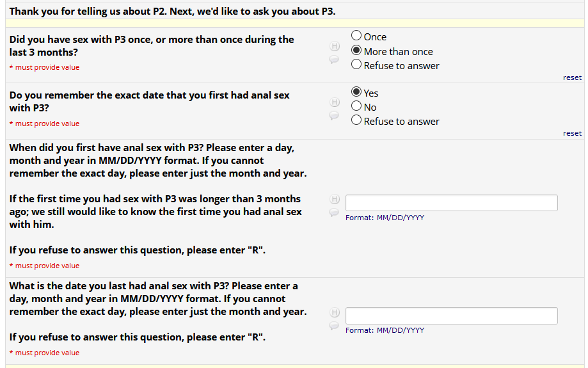Click comment balloon for exact date recall question
The width and height of the screenshot is (588, 368).
click(x=333, y=115)
